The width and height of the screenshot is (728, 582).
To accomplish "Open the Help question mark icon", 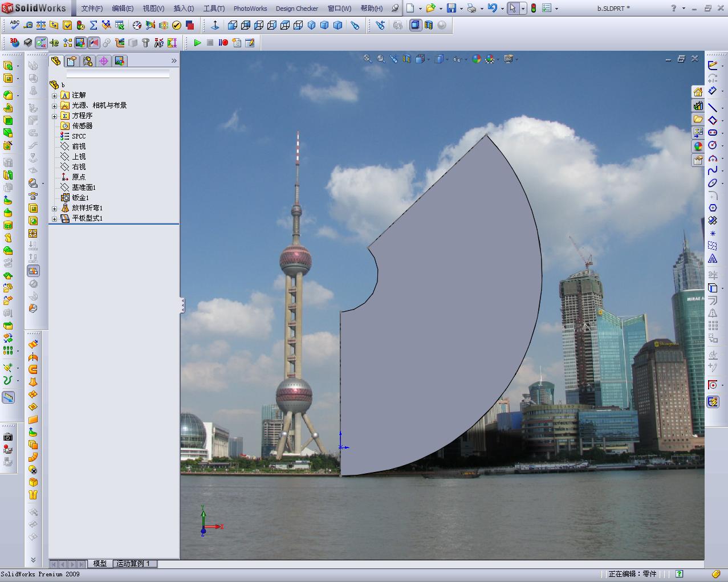I will click(673, 9).
